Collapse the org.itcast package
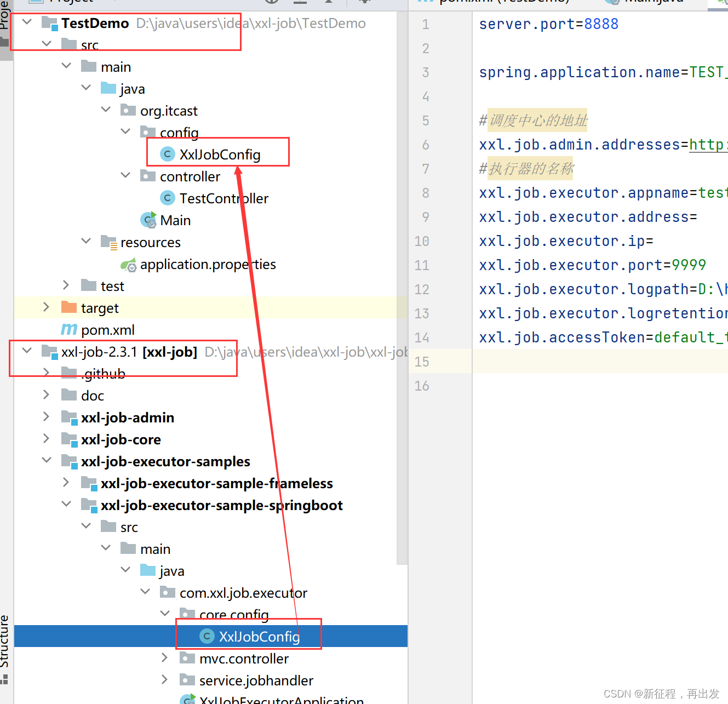Screen dimensions: 728x704 pyautogui.click(x=106, y=110)
